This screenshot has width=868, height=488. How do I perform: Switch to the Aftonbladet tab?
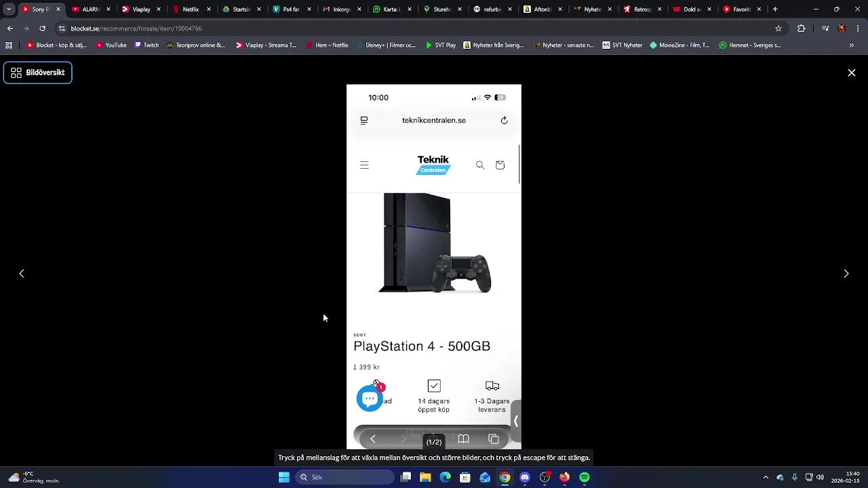(542, 9)
